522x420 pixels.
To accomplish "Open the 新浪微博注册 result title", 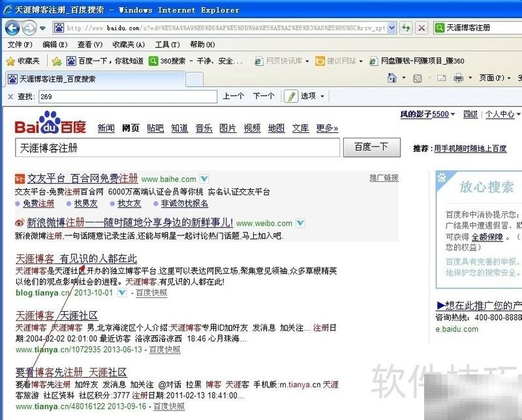I will click(130, 222).
